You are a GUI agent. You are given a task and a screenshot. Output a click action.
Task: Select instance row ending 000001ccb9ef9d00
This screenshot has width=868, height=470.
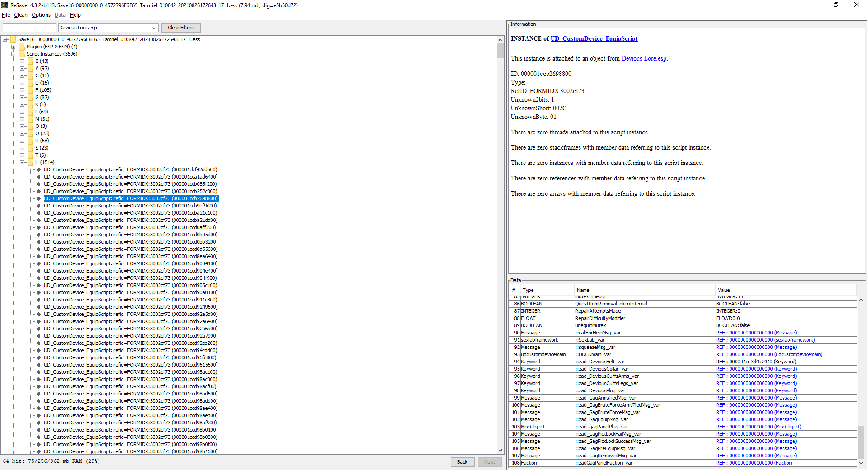(x=130, y=206)
